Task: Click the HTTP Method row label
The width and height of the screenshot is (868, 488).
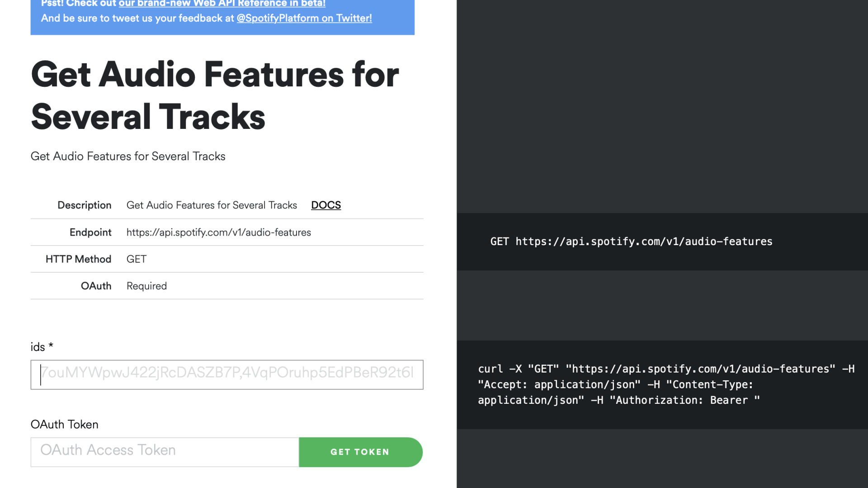Action: coord(78,259)
